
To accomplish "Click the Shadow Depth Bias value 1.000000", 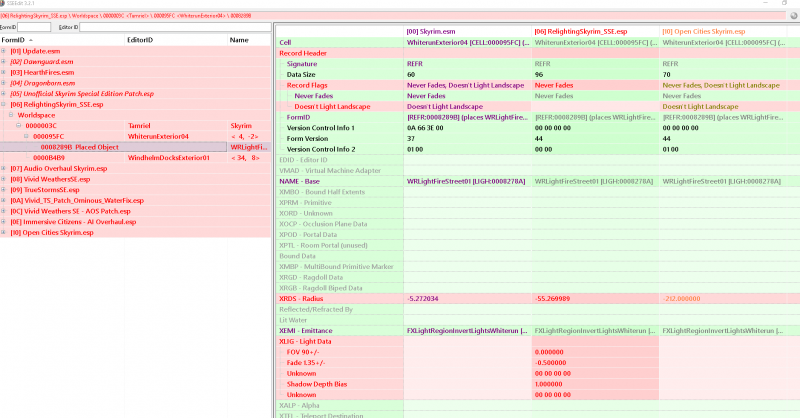I will click(x=548, y=384).
